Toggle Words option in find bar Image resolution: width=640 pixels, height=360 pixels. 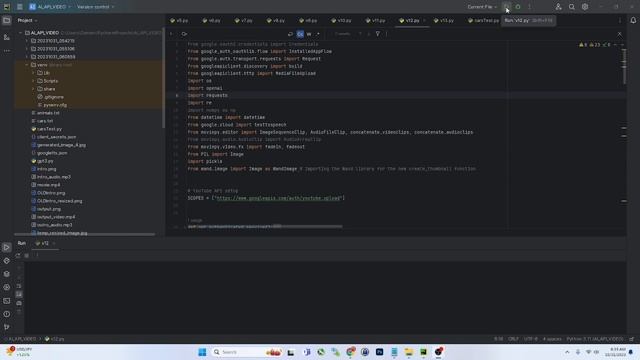[309, 34]
